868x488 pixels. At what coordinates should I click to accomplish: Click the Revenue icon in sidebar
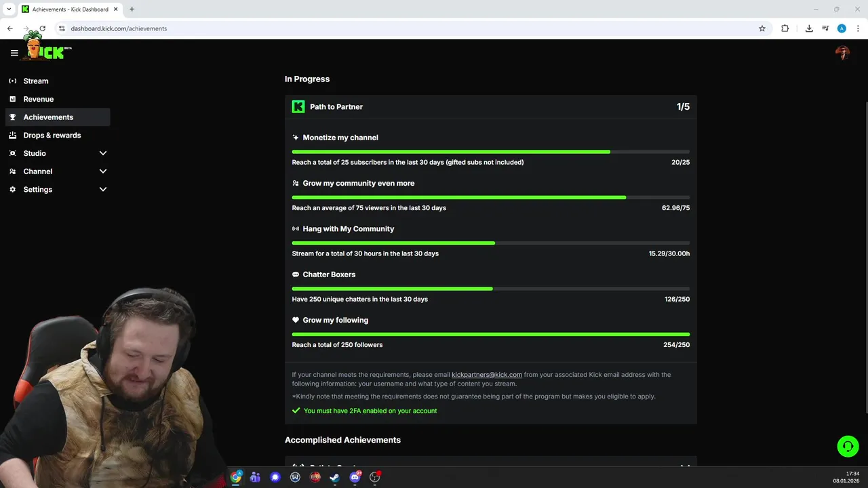(12, 99)
